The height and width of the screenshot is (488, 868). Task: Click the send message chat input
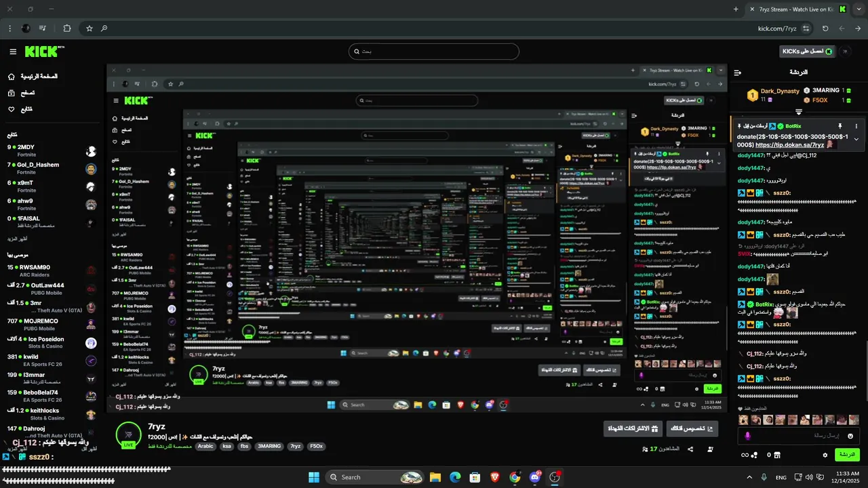tap(799, 436)
